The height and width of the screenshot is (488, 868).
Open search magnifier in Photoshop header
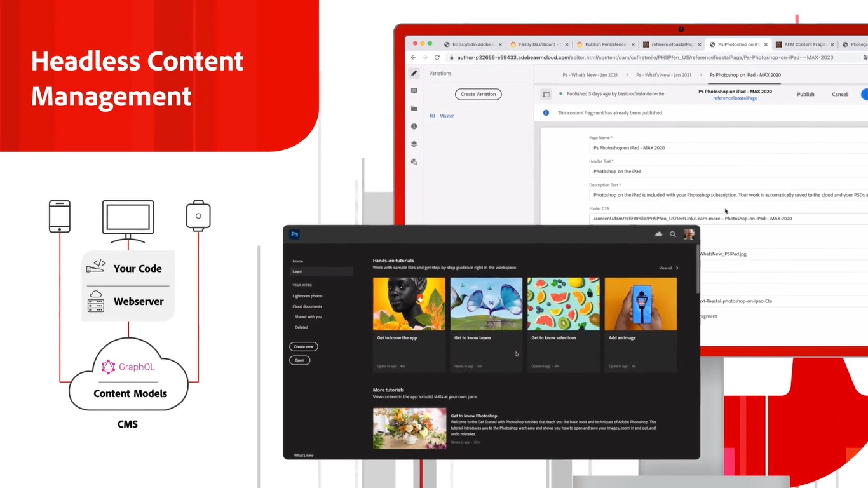point(673,234)
